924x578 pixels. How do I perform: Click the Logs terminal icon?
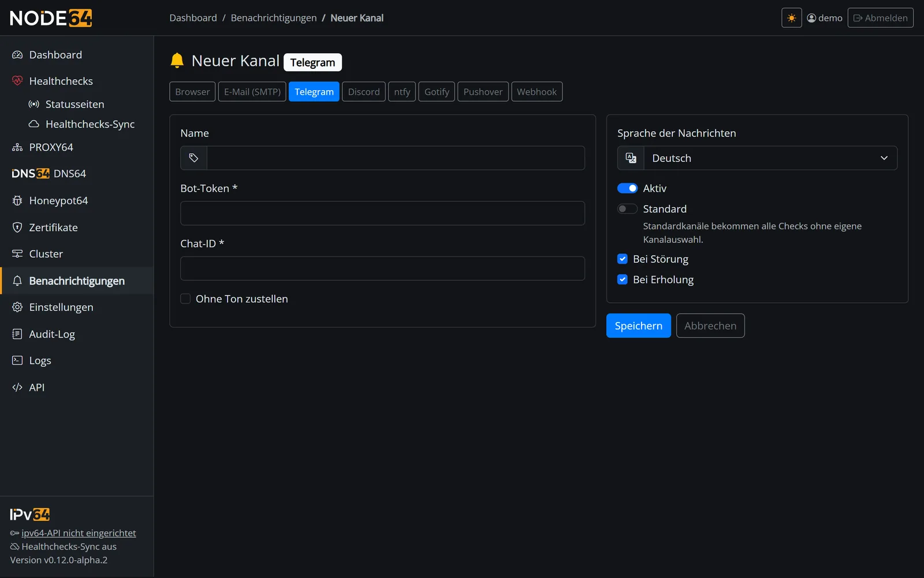pos(17,360)
